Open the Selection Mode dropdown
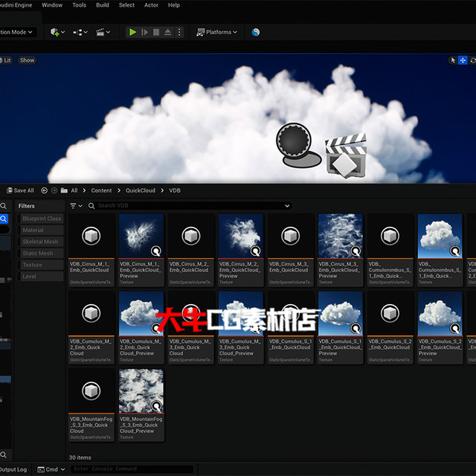This screenshot has width=476, height=476. [x=16, y=32]
